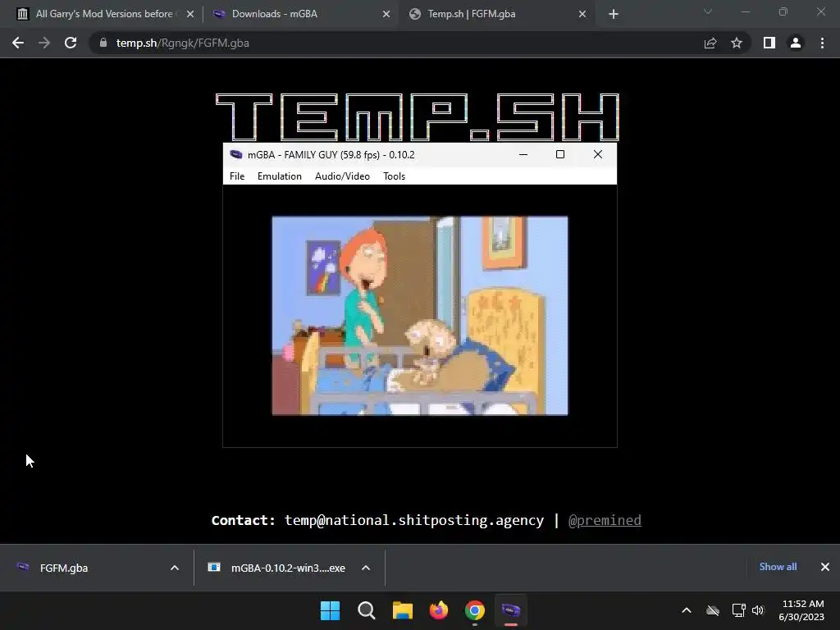Viewport: 840px width, 630px height.
Task: Open the clock showing 11:52 AM
Action: [802, 610]
